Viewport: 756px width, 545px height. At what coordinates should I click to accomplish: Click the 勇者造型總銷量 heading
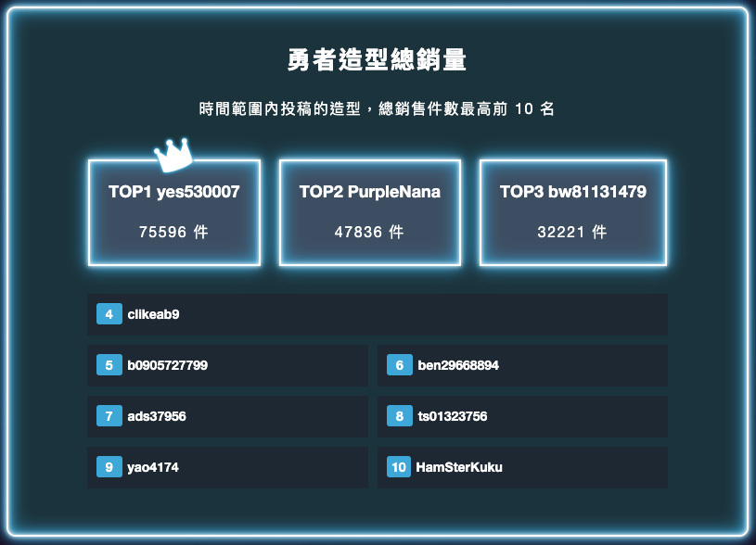pyautogui.click(x=377, y=61)
